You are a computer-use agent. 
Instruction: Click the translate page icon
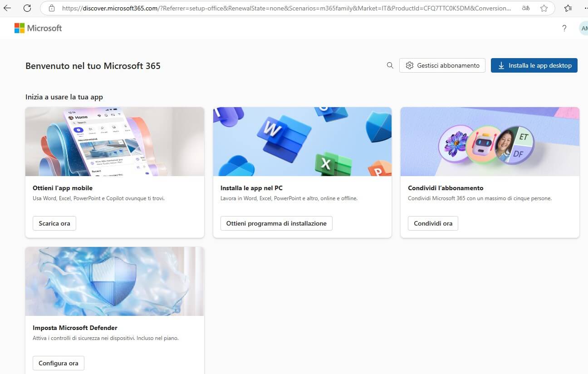tap(525, 8)
